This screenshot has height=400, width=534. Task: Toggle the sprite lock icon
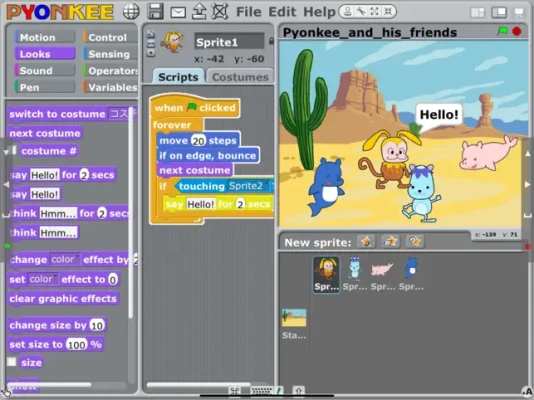pos(271,41)
